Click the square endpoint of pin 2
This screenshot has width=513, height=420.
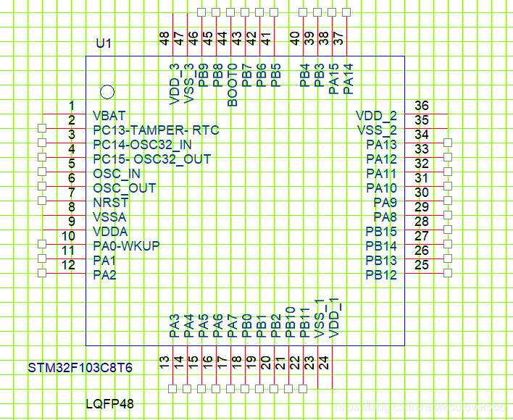coord(42,128)
